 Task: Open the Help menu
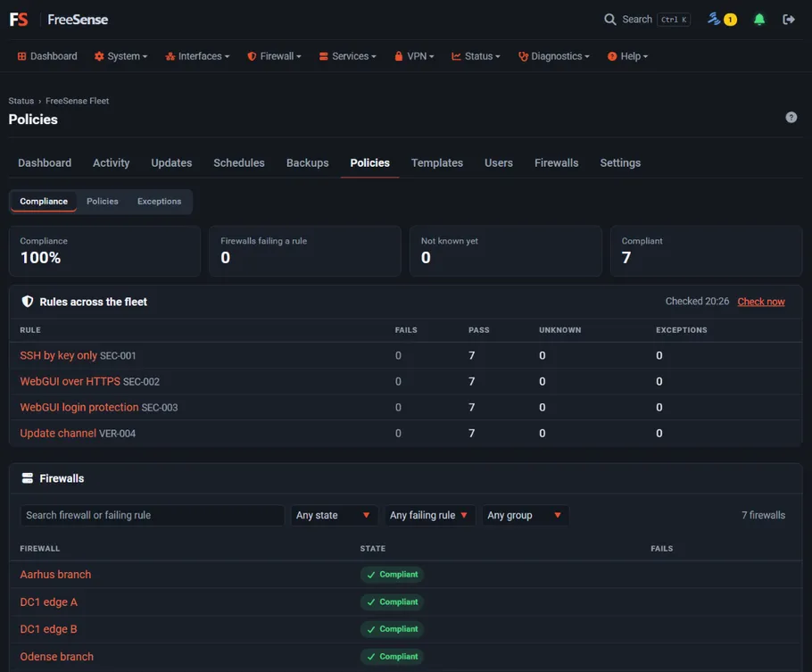(627, 56)
